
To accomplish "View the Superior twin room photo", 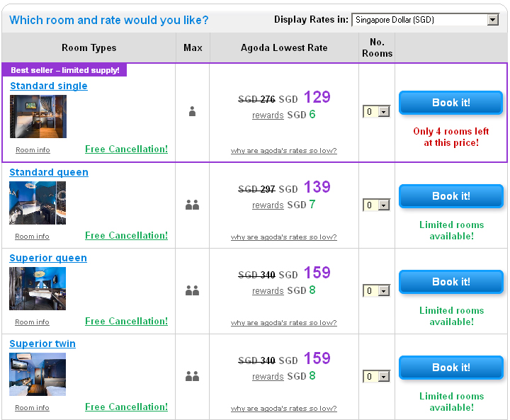I will click(x=38, y=374).
